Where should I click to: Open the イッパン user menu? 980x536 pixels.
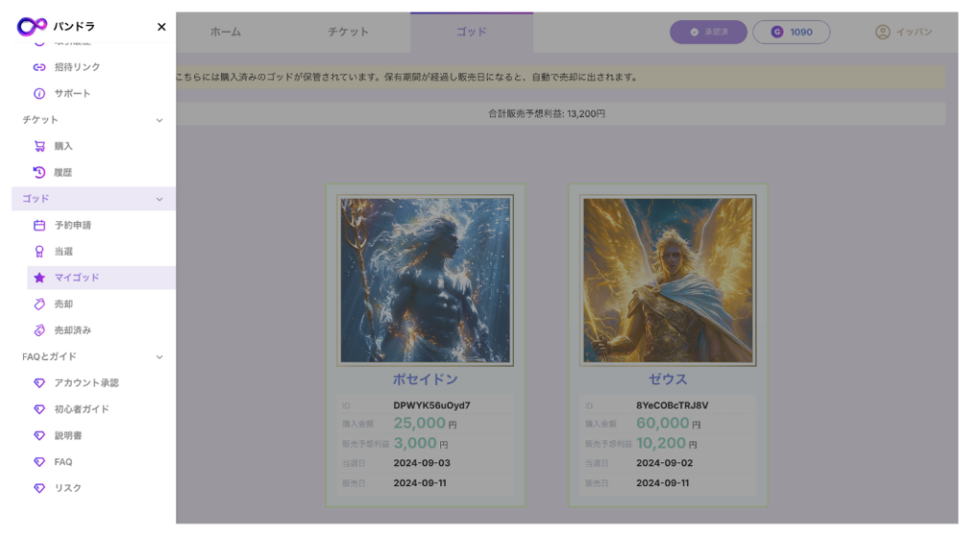(x=903, y=32)
